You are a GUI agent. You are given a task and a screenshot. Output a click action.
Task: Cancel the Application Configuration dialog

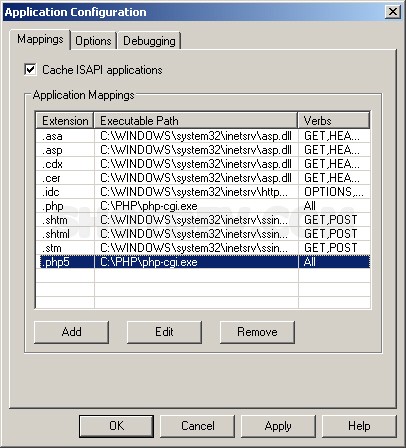(x=198, y=426)
